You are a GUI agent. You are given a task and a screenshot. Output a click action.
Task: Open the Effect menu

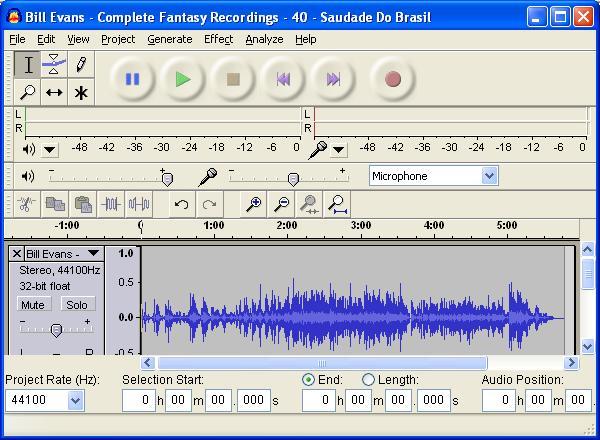coord(218,39)
